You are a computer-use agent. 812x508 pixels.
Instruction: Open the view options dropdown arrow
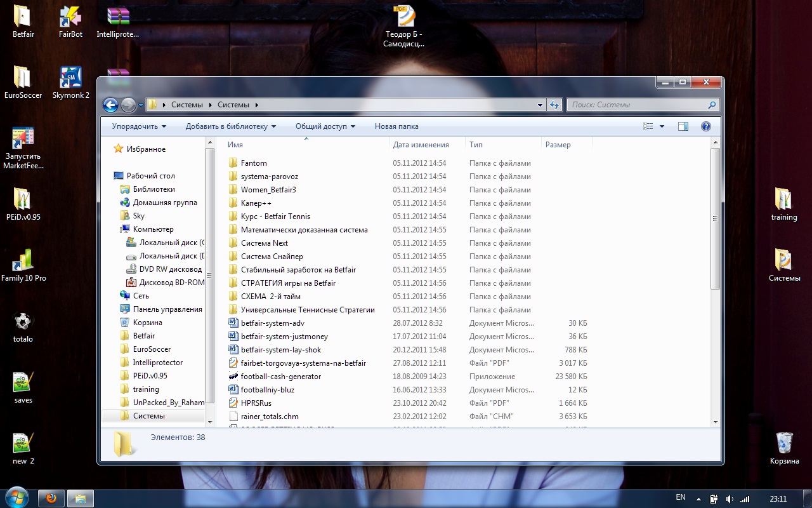click(662, 126)
